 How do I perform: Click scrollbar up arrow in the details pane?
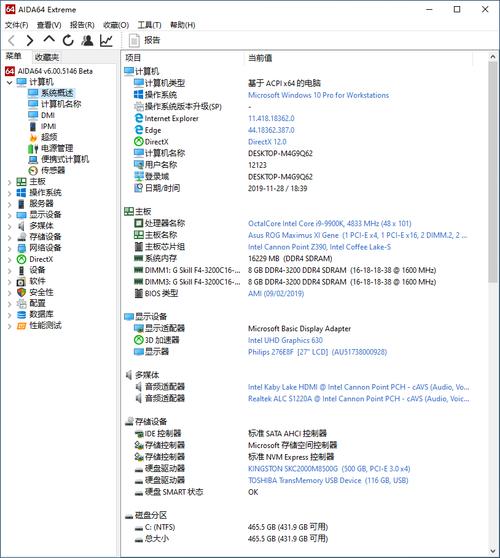click(x=493, y=57)
